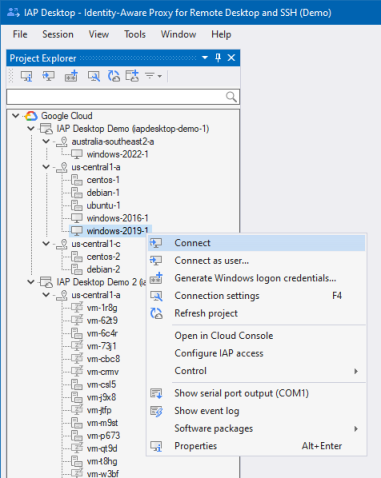Open the Tools menu
Screen dimensions: 381x478
pos(135,34)
